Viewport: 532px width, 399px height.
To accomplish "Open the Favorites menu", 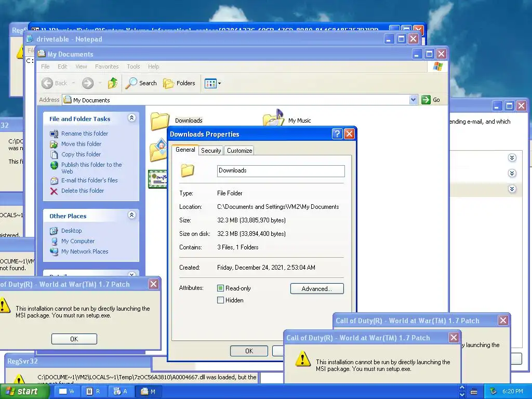I will [x=107, y=66].
